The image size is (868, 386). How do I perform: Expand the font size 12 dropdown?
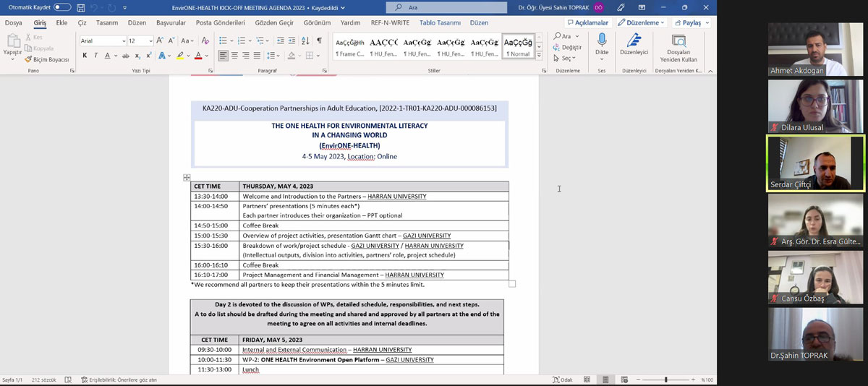150,41
